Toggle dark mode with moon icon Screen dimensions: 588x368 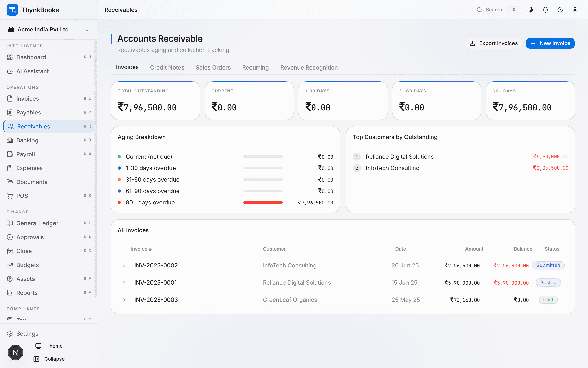560,10
